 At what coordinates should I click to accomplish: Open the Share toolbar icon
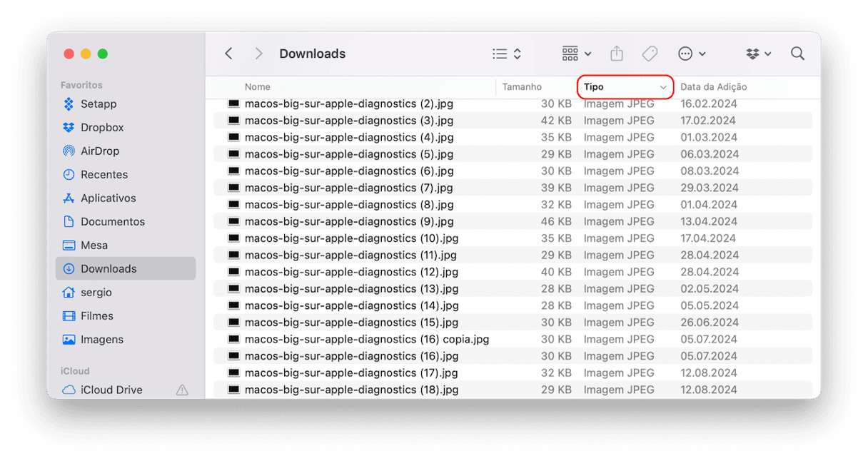click(x=617, y=54)
